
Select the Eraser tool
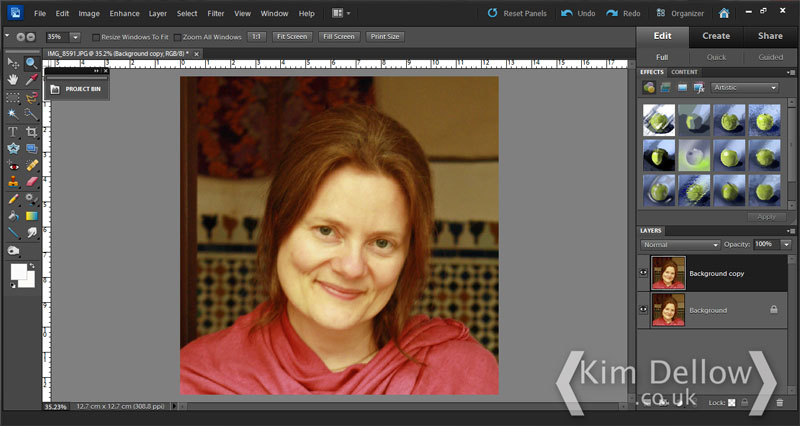click(31, 182)
